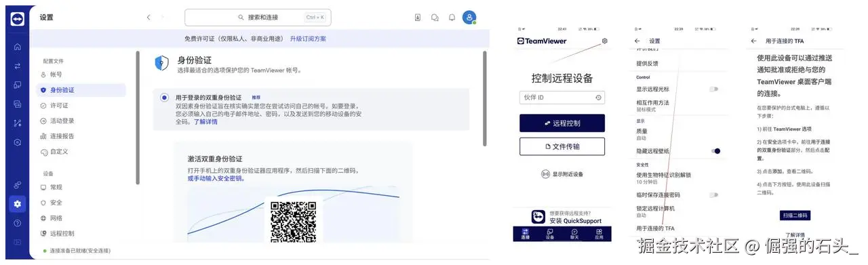Open the hexagon icon in the left rail
868x265 pixels.
point(18,142)
